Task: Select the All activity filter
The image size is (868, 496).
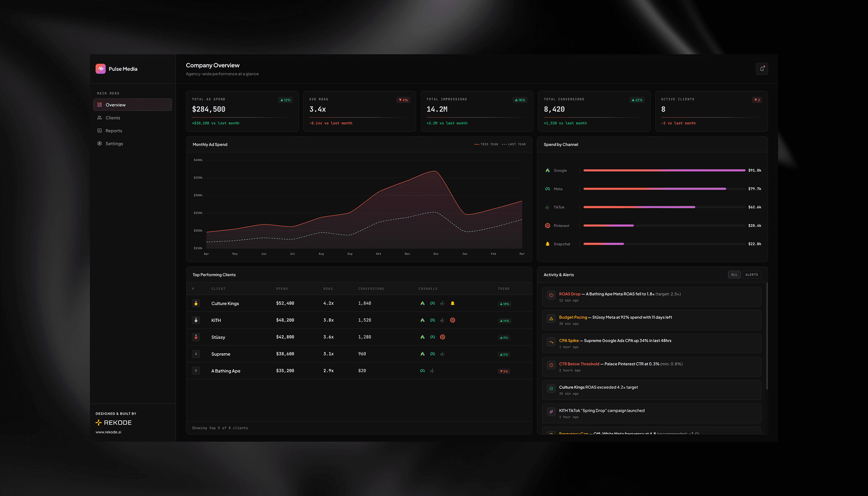Action: [734, 275]
